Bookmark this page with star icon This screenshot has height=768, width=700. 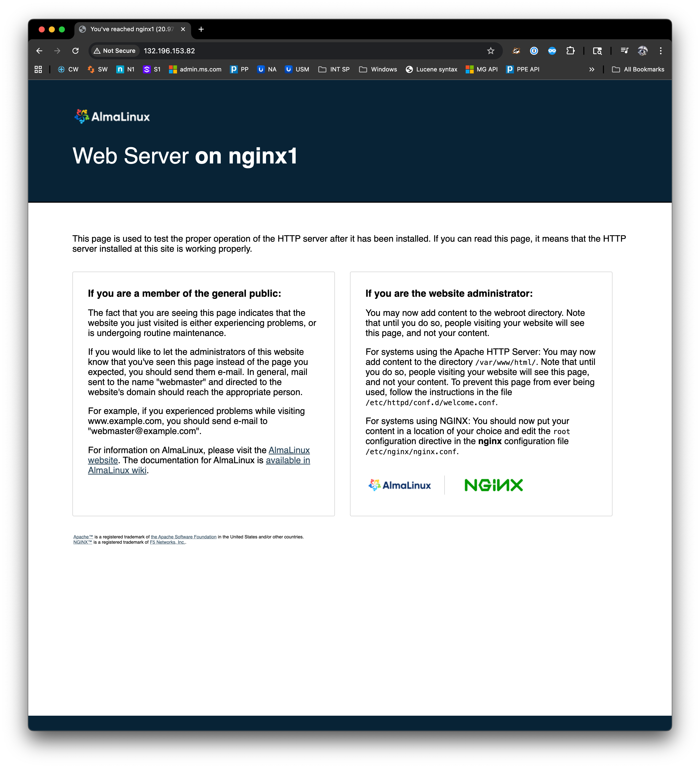pos(491,51)
